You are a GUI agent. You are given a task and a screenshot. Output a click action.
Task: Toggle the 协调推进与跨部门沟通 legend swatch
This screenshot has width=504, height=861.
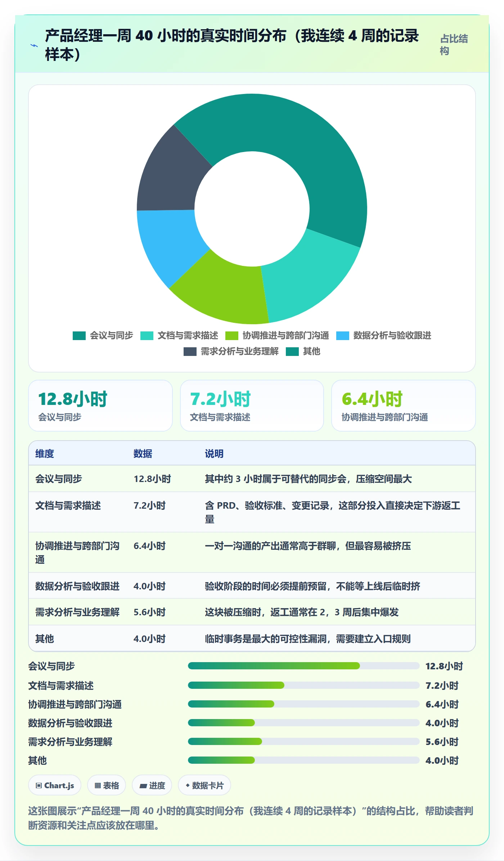point(232,336)
